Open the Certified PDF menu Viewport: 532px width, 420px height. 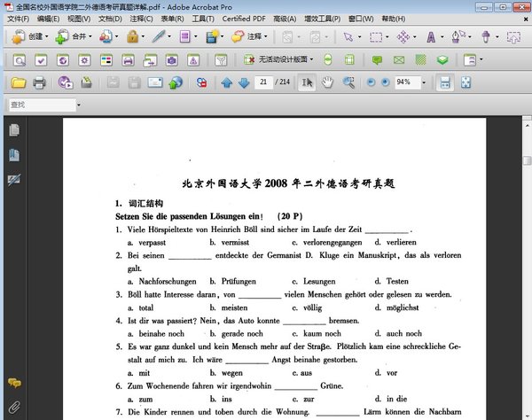pos(244,19)
